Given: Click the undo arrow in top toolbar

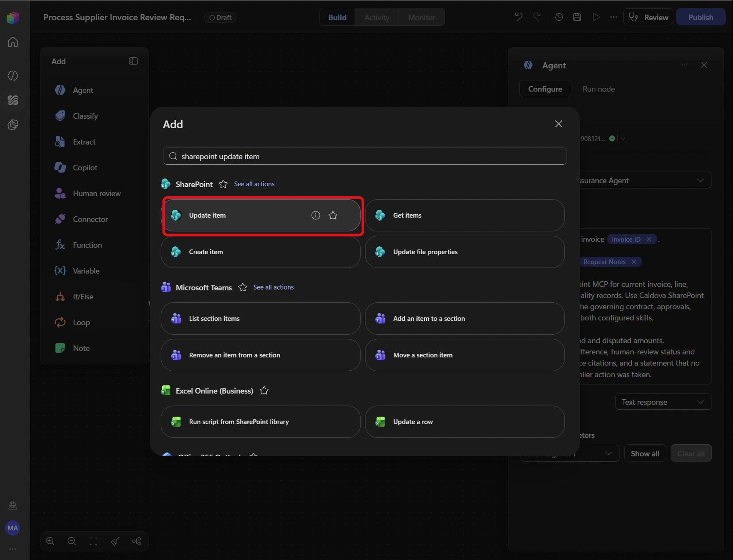Looking at the screenshot, I should click(x=519, y=17).
